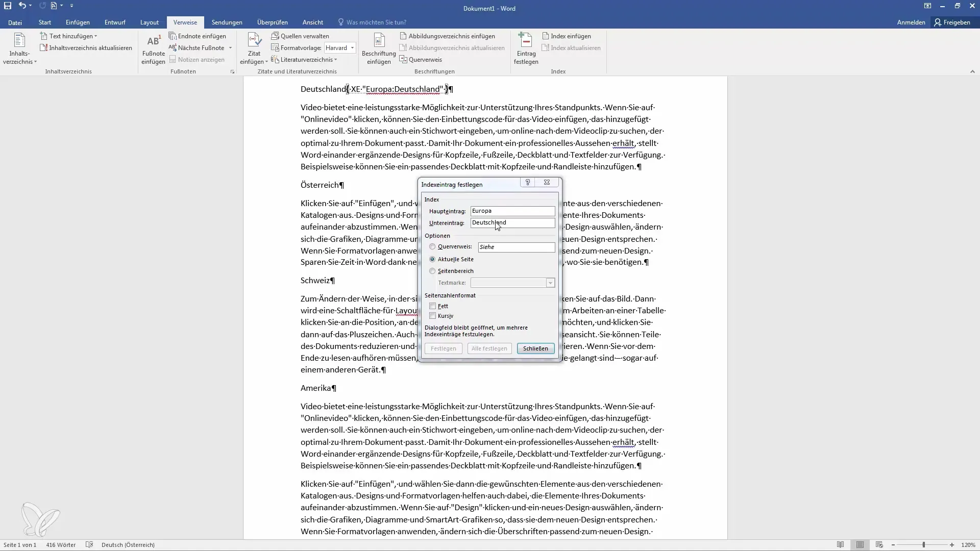Viewport: 980px width, 551px height.
Task: Click the Undo arrow icon
Action: 22,6
